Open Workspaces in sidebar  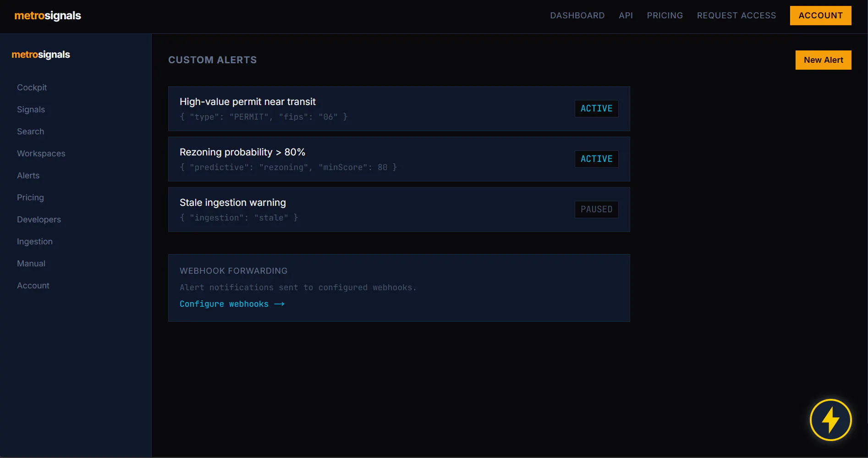pyautogui.click(x=41, y=154)
